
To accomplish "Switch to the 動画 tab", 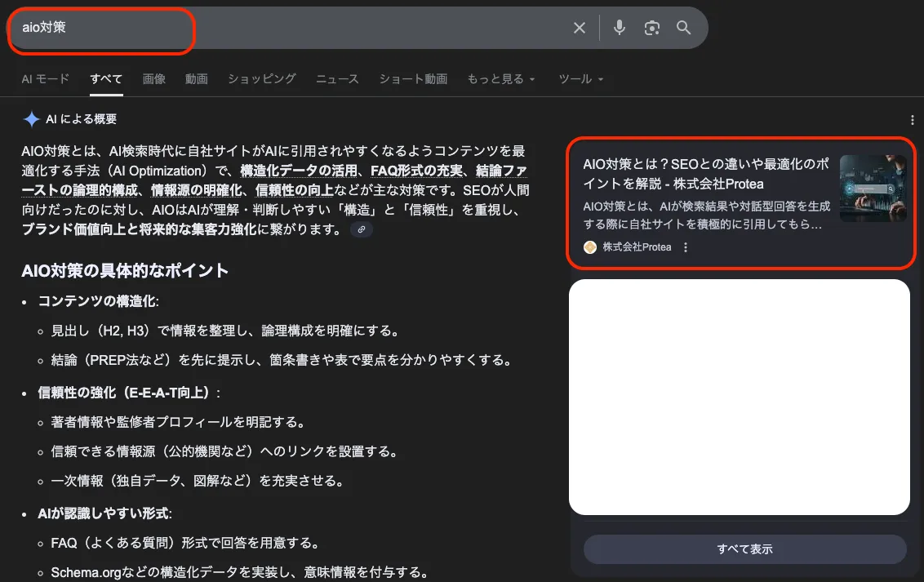I will point(196,78).
